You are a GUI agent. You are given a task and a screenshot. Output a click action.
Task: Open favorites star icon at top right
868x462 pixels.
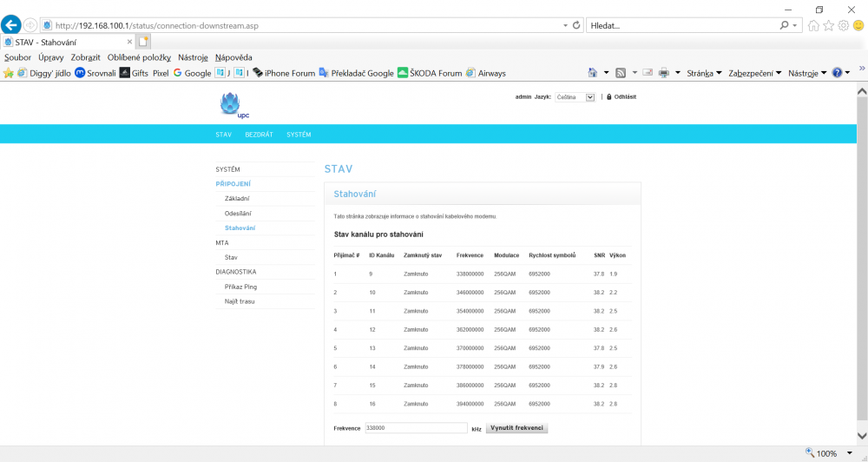[x=828, y=25]
